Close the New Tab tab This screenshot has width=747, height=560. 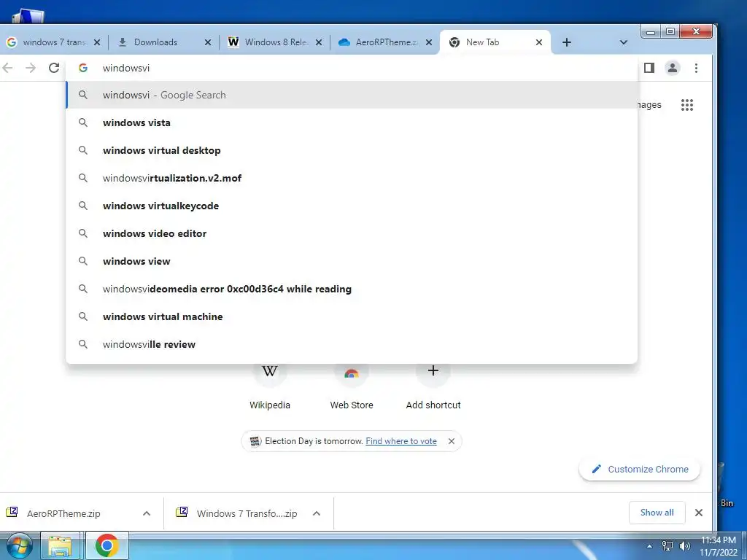point(539,42)
